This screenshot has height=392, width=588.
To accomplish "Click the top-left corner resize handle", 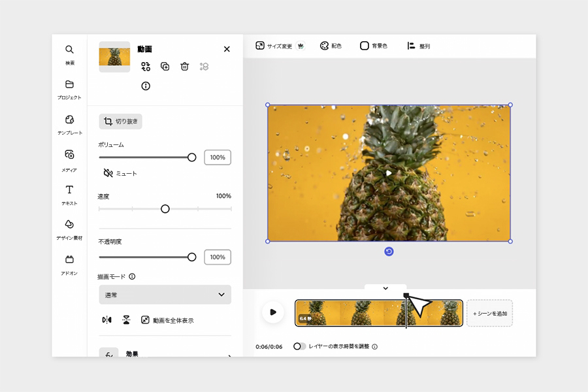I will pos(267,105).
